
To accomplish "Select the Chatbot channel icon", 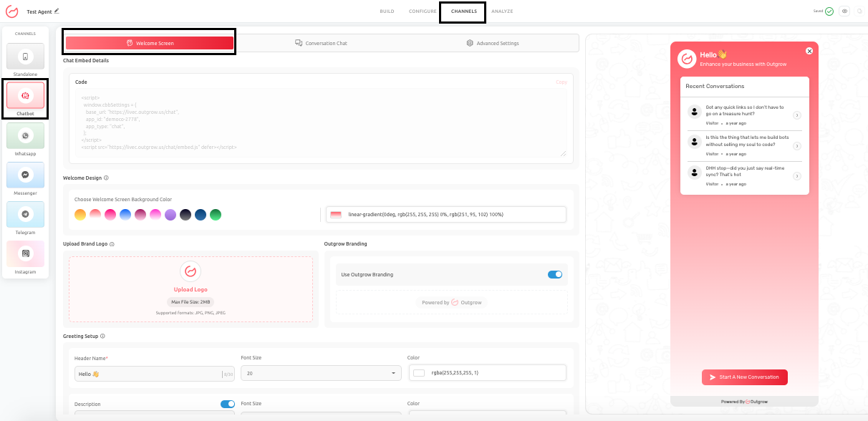I will [25, 95].
